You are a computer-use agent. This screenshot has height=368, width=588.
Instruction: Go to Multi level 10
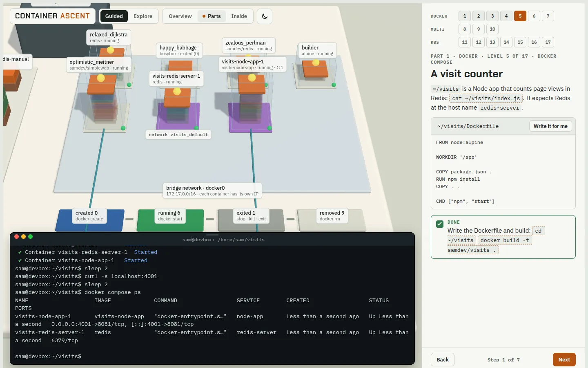[492, 29]
